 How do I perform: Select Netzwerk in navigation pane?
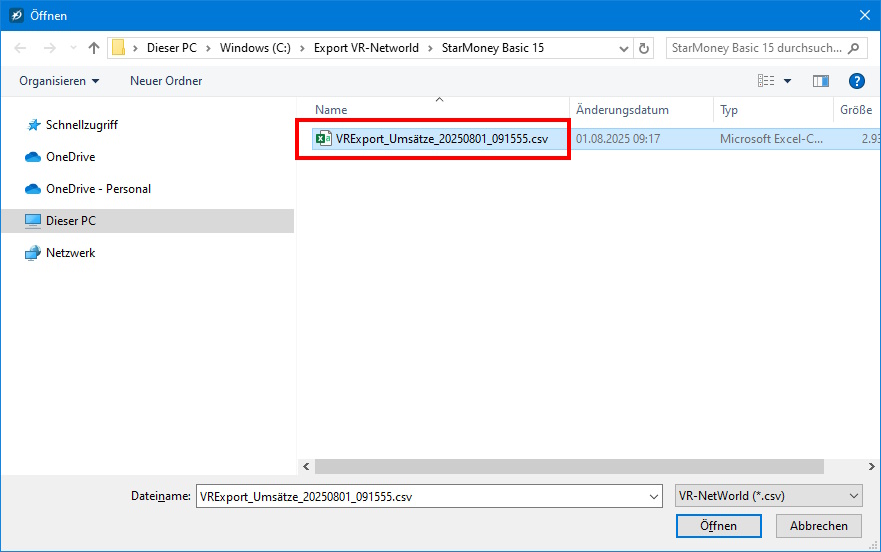[x=70, y=253]
